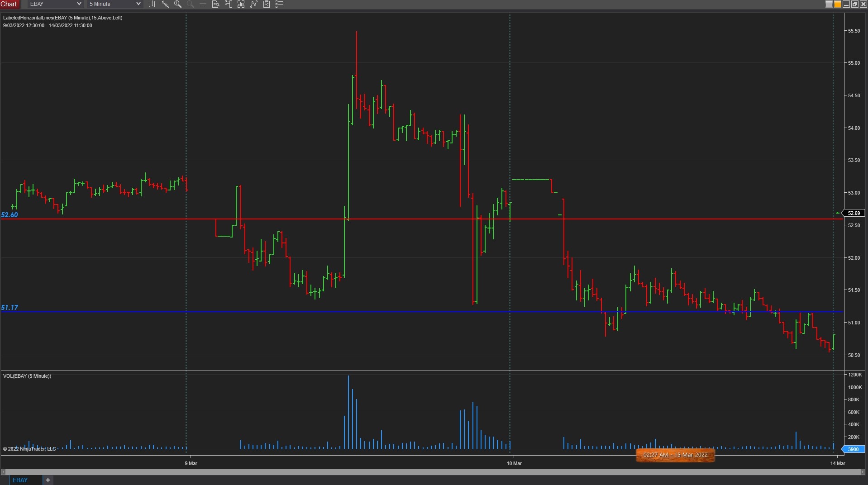Expand the 5 Minute interval dropdown

[114, 4]
